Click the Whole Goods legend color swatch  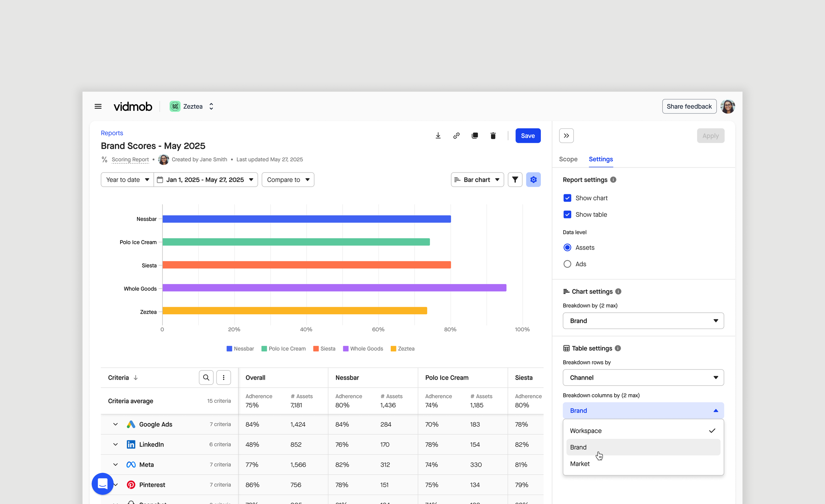pos(346,349)
